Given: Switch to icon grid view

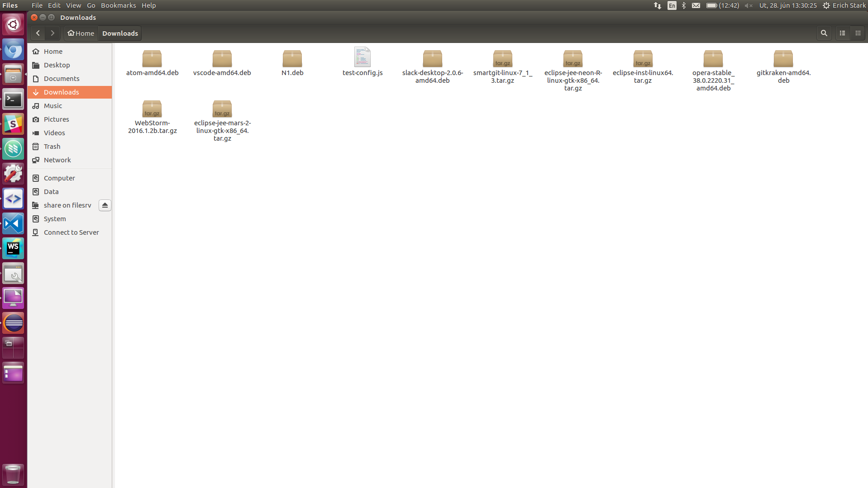Looking at the screenshot, I should click(858, 33).
